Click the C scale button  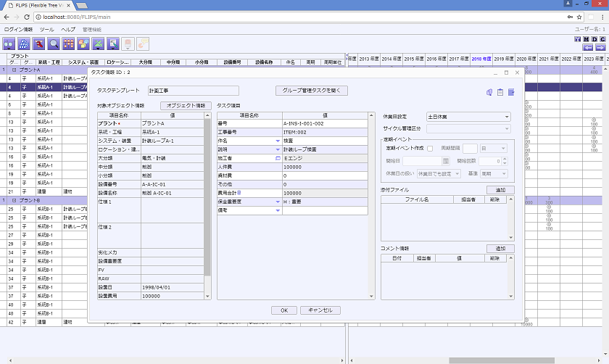(x=602, y=39)
